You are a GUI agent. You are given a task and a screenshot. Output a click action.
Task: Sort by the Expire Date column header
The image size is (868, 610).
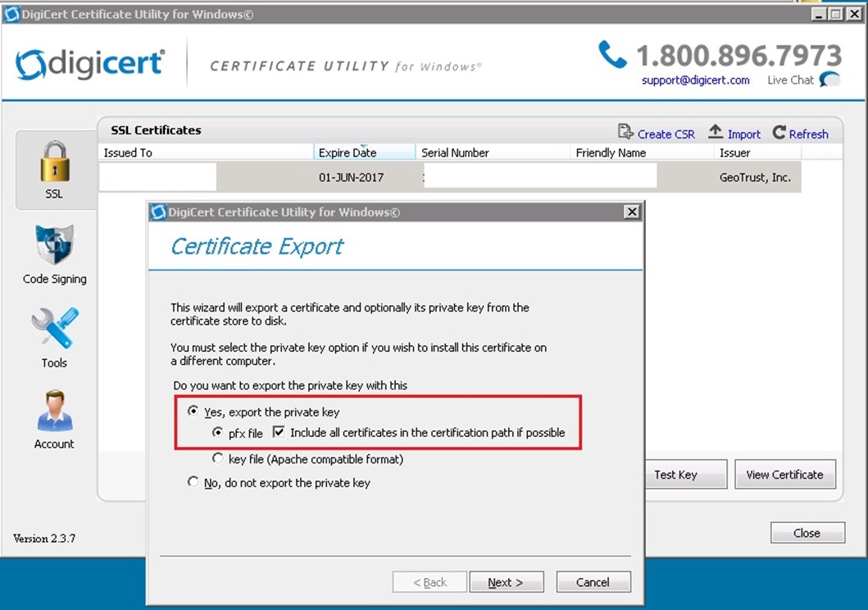(x=365, y=152)
